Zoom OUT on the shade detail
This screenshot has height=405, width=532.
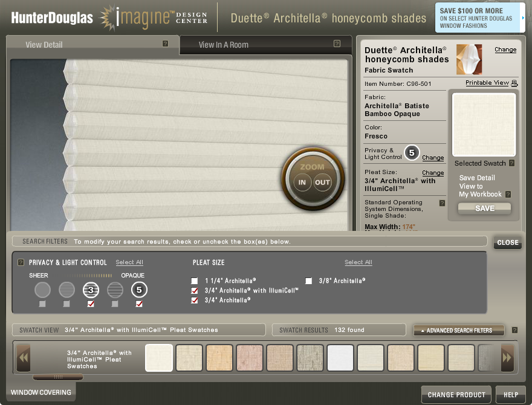point(322,183)
